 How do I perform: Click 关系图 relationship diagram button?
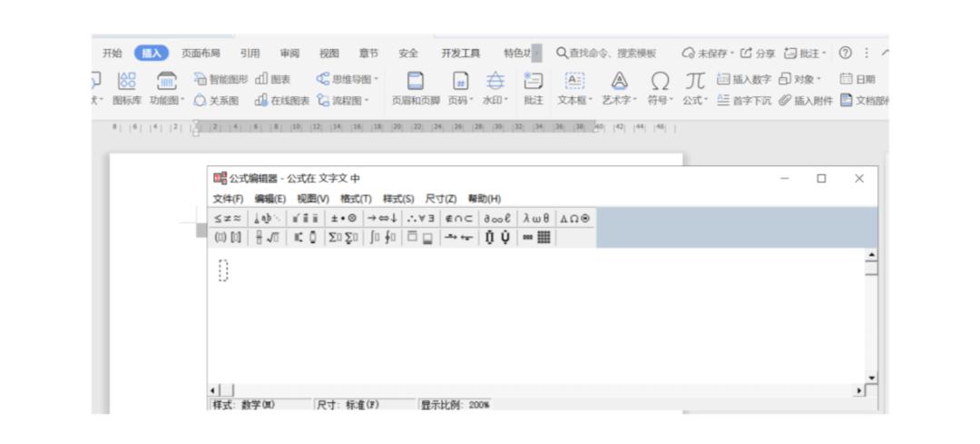coord(216,100)
